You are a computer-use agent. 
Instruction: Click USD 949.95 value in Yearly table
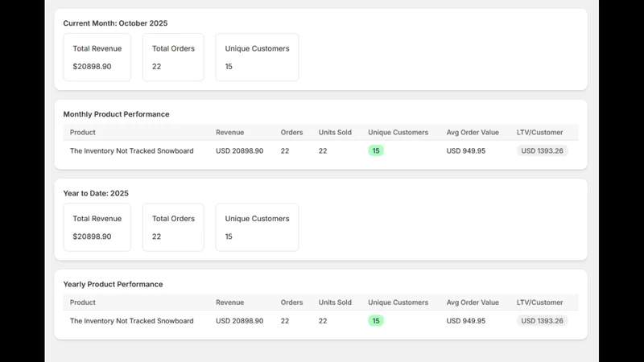(466, 320)
